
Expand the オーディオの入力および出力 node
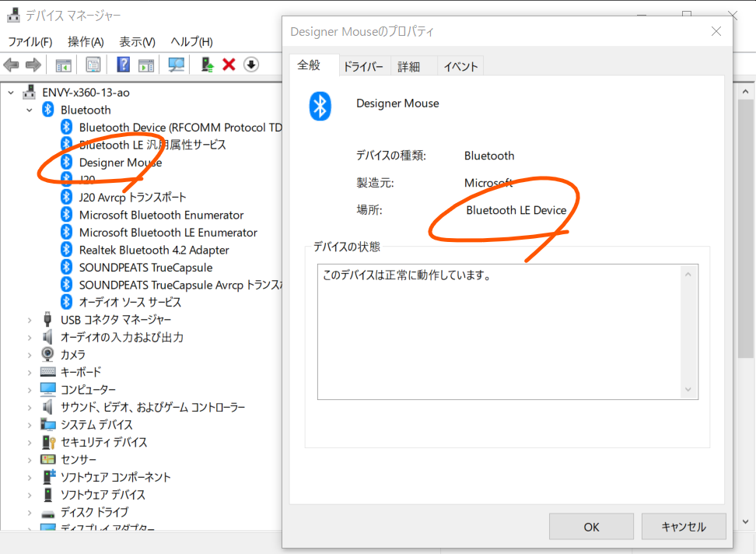coord(30,338)
